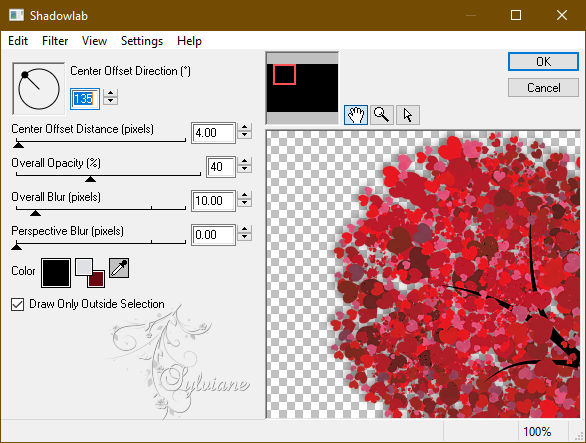Click the Cancel button
Screen dimensions: 586x443
click(x=543, y=88)
